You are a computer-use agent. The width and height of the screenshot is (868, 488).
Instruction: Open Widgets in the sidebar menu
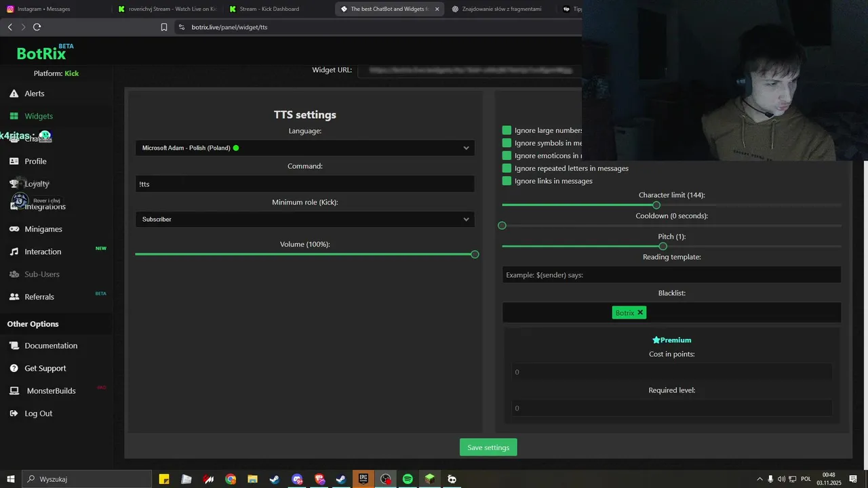point(39,116)
